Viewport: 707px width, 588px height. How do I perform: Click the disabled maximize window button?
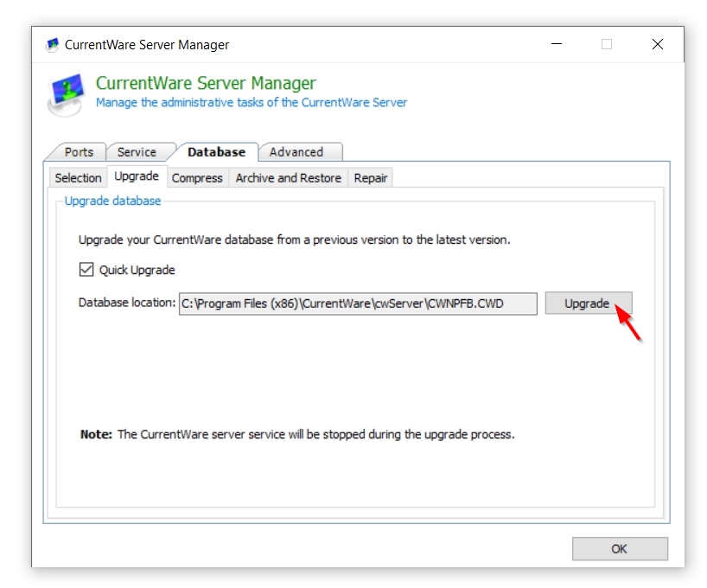(x=607, y=45)
